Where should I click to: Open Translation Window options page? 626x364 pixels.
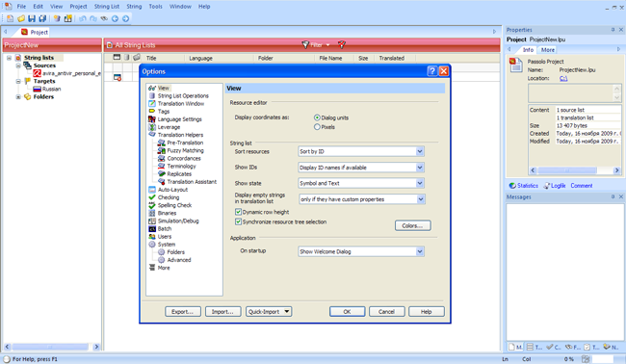pos(180,103)
